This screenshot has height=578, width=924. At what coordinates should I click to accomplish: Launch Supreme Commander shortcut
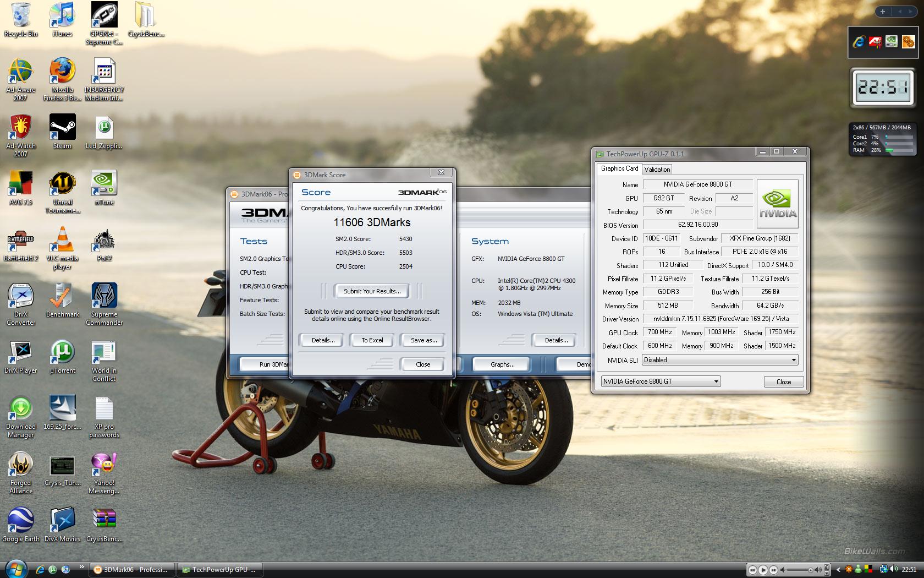[x=104, y=304]
